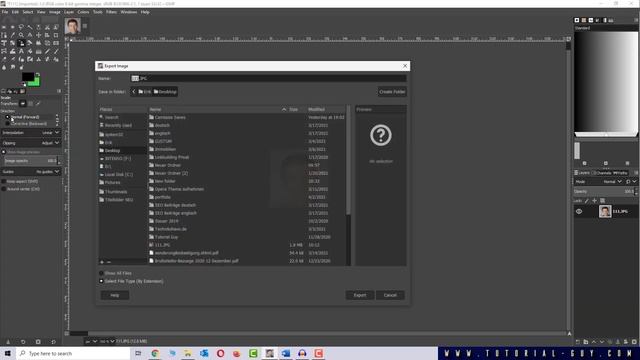Viewport: 640px width, 360px height.
Task: Open the Clipping dropdown
Action: point(31,143)
